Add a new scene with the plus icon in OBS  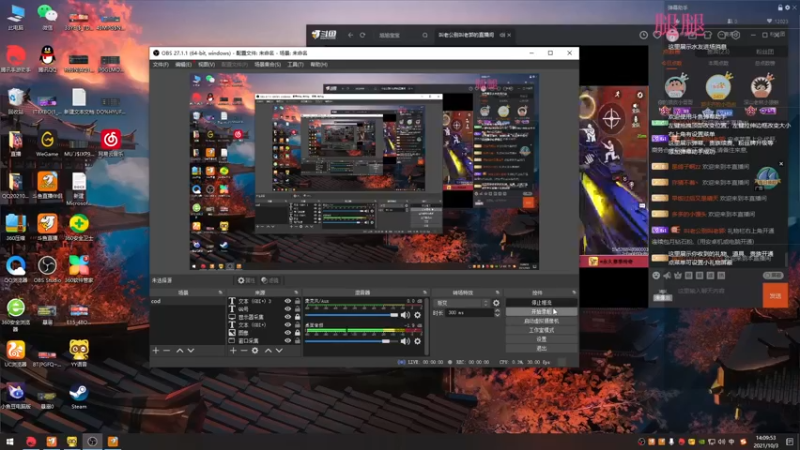(x=156, y=351)
